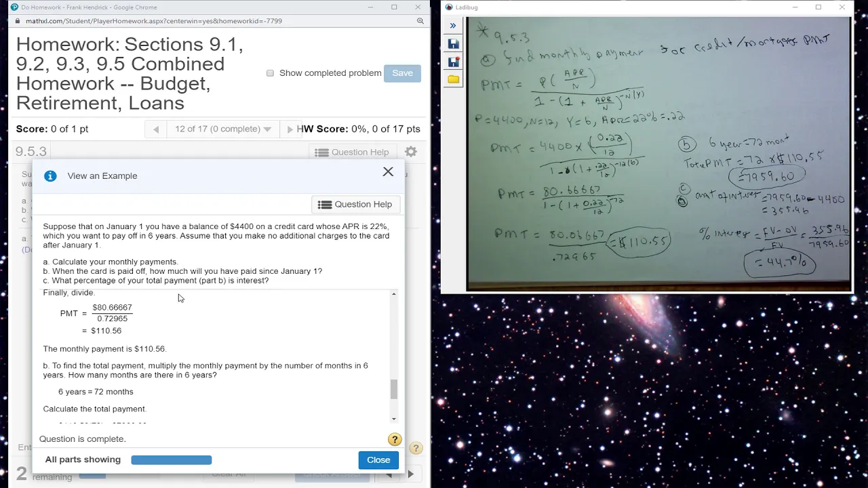Click '6 years = 72 months' line
Viewport: 868px width, 488px height.
coord(96,392)
